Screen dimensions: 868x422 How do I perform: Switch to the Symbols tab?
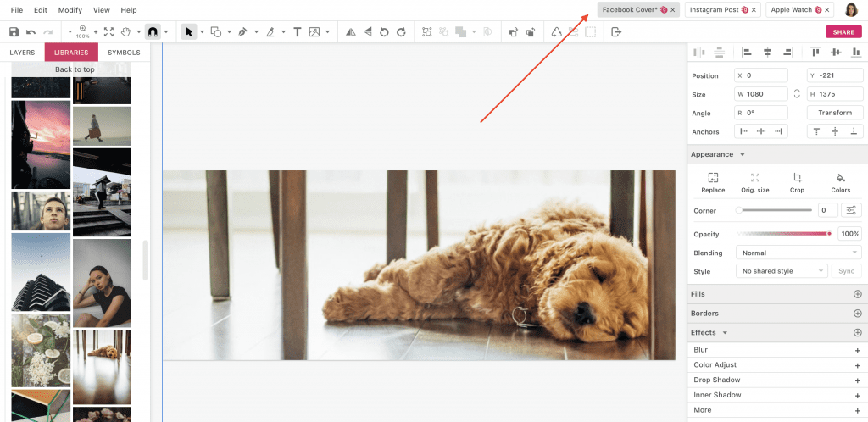point(124,53)
